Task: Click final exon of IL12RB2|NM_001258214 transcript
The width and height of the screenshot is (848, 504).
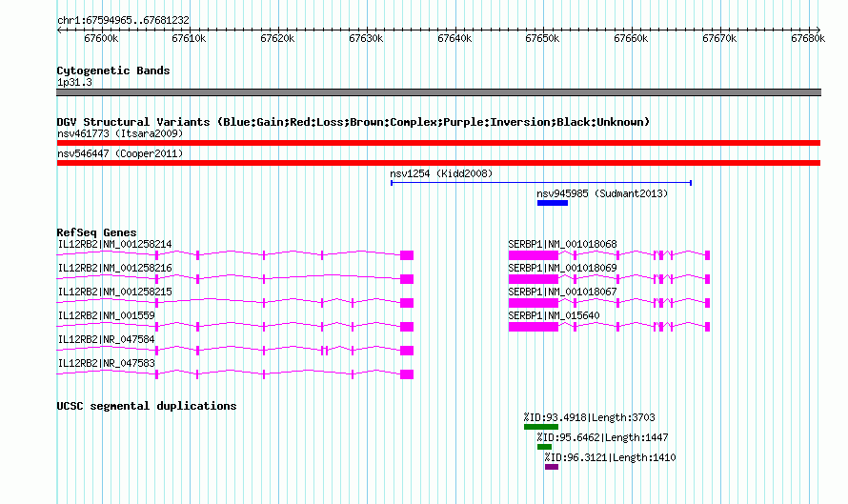Action: click(407, 255)
